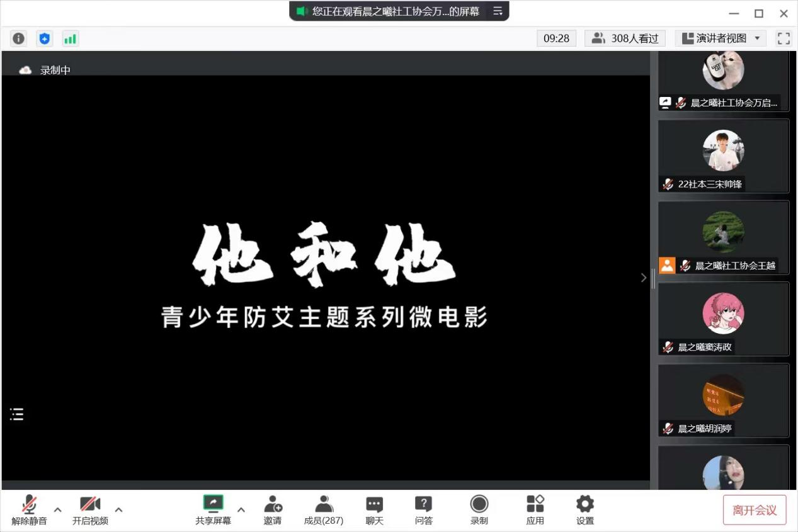Click the meeting info icon
The width and height of the screenshot is (798, 532).
[x=19, y=38]
